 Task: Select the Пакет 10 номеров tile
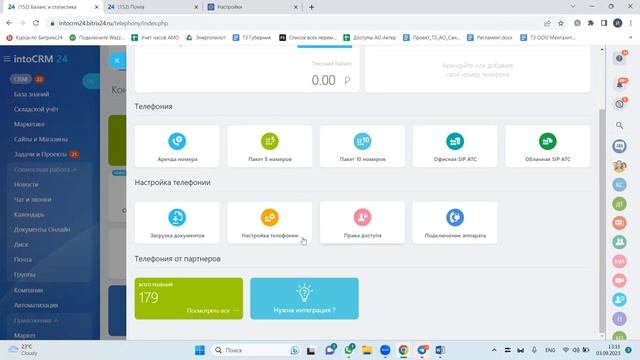click(x=362, y=146)
